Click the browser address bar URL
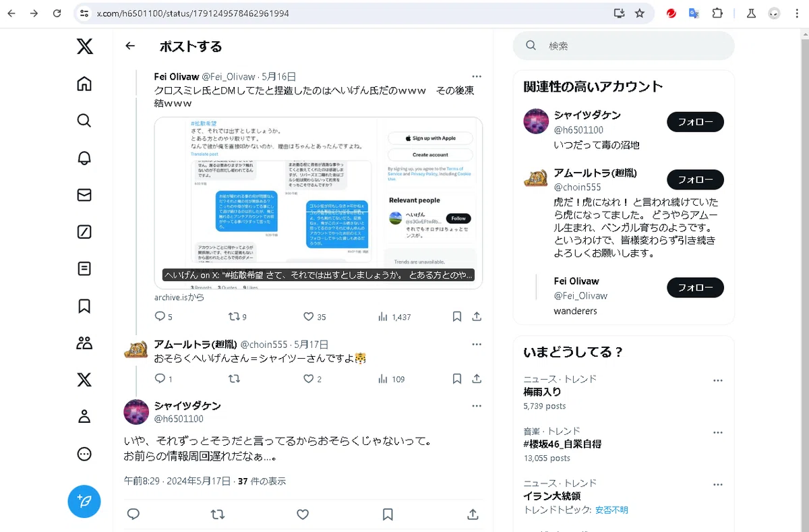The image size is (809, 532). pyautogui.click(x=193, y=13)
